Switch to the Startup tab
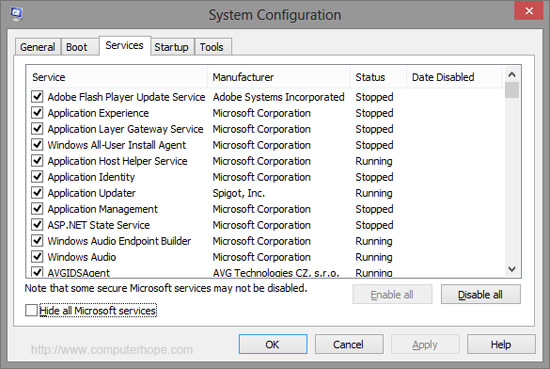Image resolution: width=550 pixels, height=369 pixels. tap(172, 47)
